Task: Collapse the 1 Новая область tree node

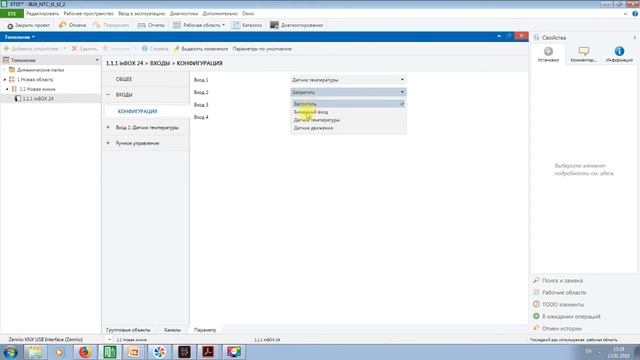Action: (5, 80)
